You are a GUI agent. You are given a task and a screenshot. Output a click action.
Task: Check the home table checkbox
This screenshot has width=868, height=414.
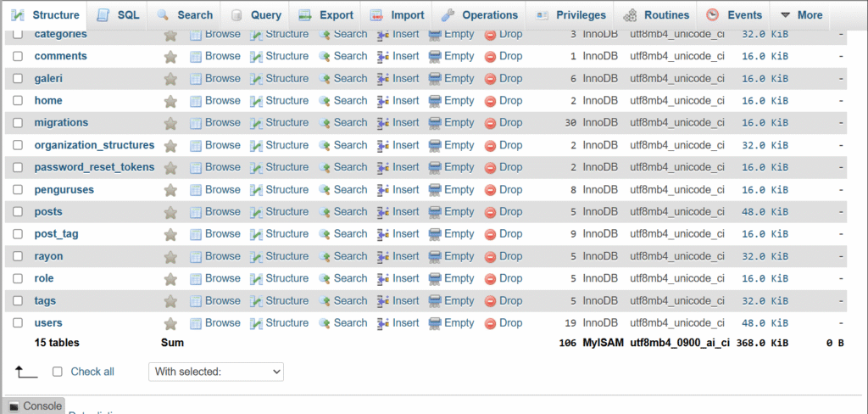coord(18,100)
